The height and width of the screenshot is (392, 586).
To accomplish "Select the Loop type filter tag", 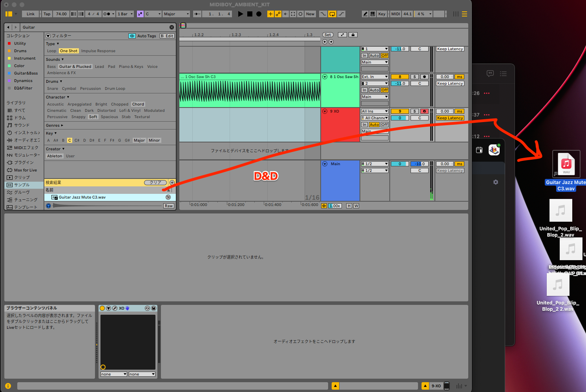I will (51, 51).
